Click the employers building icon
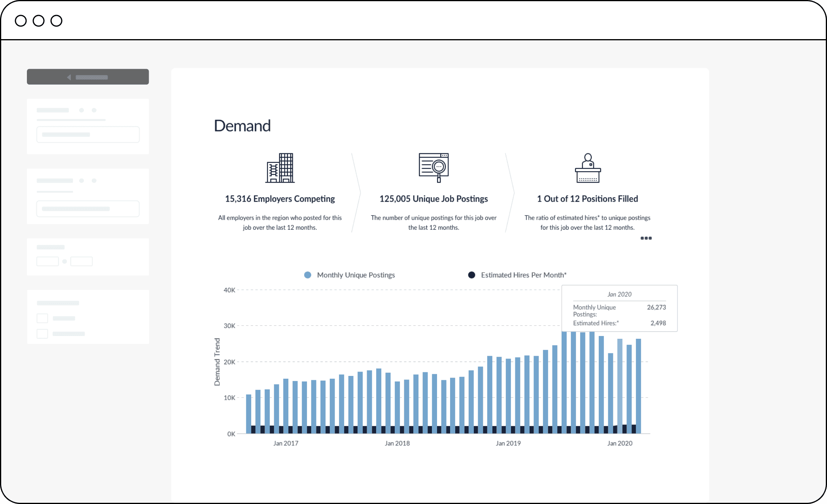Viewport: 827px width, 504px height. [280, 168]
